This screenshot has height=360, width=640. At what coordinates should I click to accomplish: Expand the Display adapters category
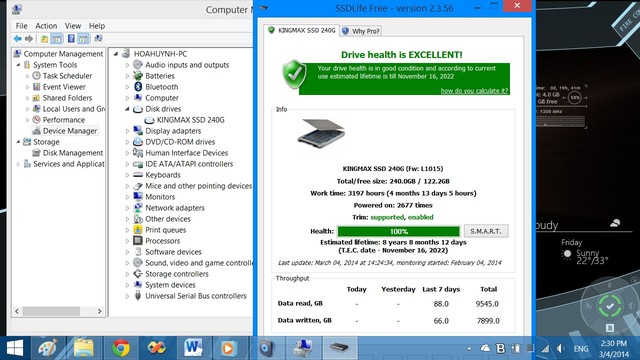pos(127,131)
